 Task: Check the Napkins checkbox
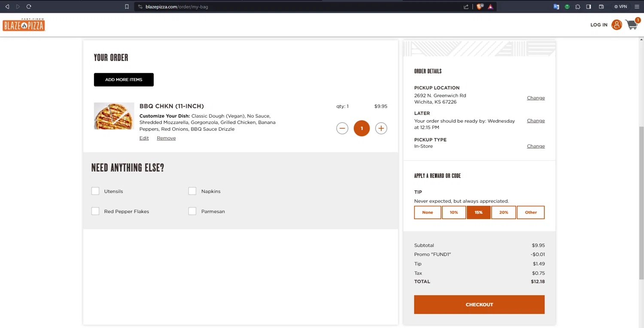pyautogui.click(x=192, y=191)
